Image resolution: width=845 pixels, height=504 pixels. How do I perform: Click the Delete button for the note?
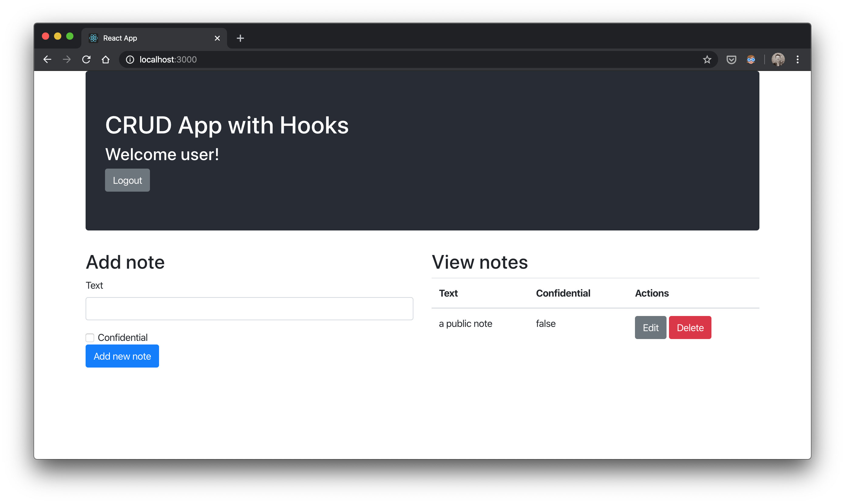click(690, 327)
